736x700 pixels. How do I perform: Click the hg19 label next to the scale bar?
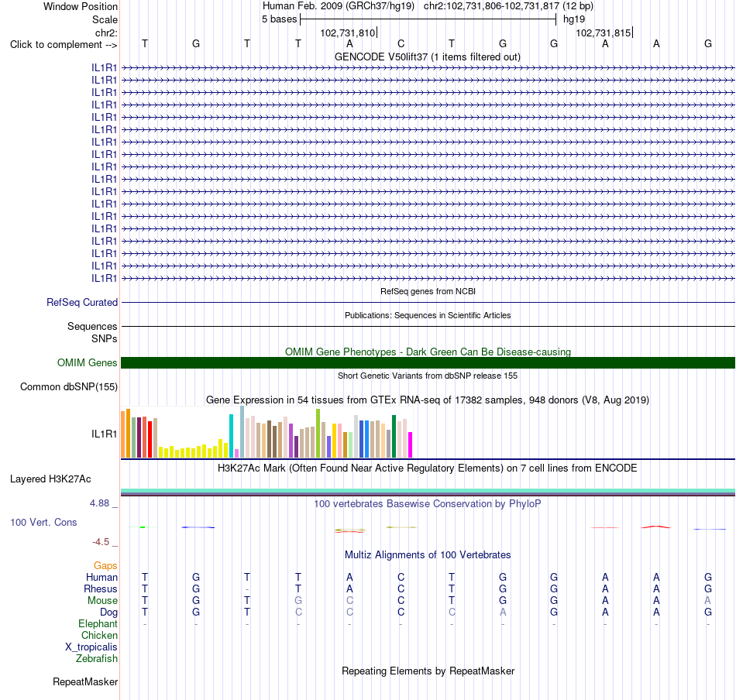pos(574,19)
